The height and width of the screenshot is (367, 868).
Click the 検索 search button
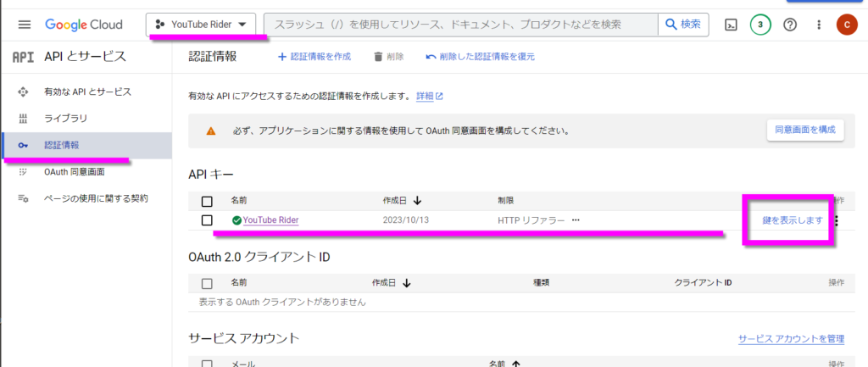coord(683,25)
